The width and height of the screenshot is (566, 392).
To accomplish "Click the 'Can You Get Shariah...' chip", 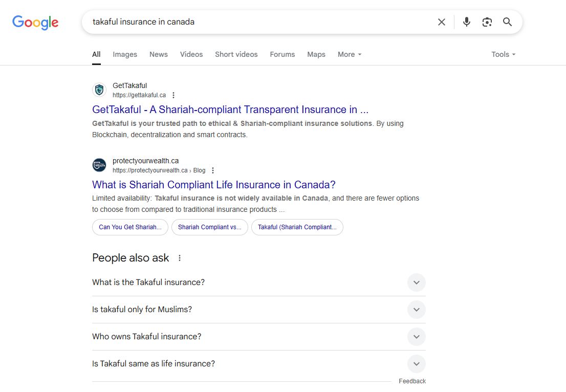I will tap(130, 227).
